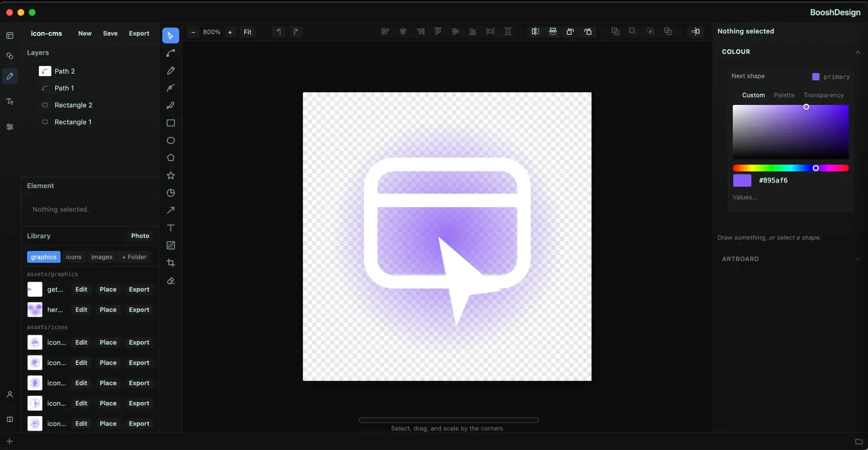Align selection to vertical centers
Screen dimensions: 868x450
click(455, 32)
